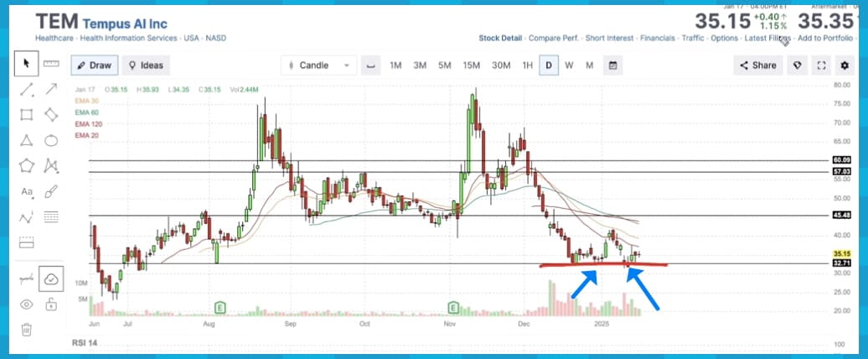868x359 pixels.
Task: Click the USA country link
Action: [192, 39]
